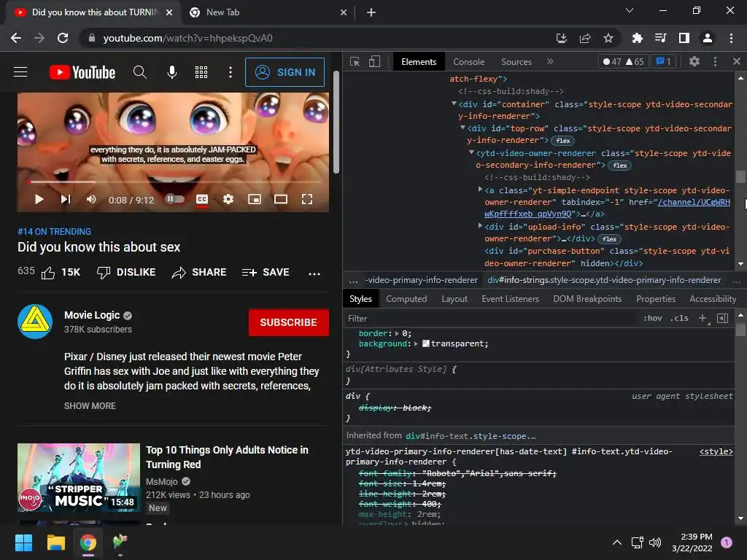
Task: Open Movie Logic channel avatar
Action: click(x=35, y=322)
